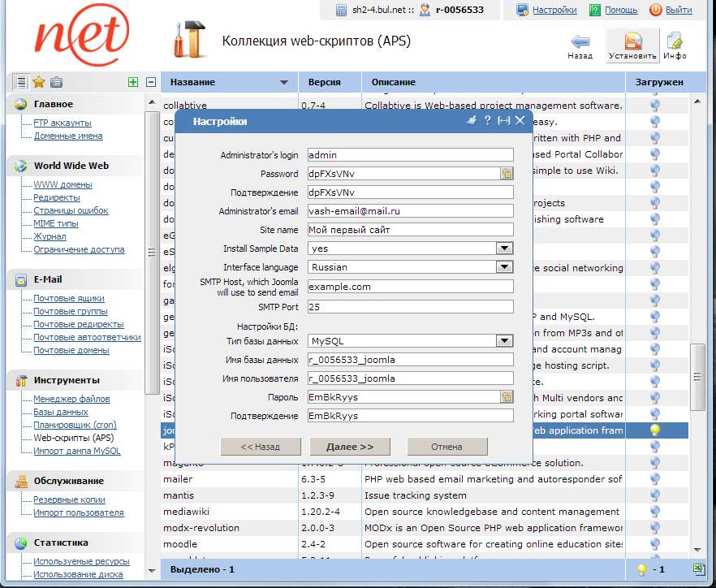Open the Interface language dropdown
This screenshot has height=588, width=716.
(x=504, y=266)
